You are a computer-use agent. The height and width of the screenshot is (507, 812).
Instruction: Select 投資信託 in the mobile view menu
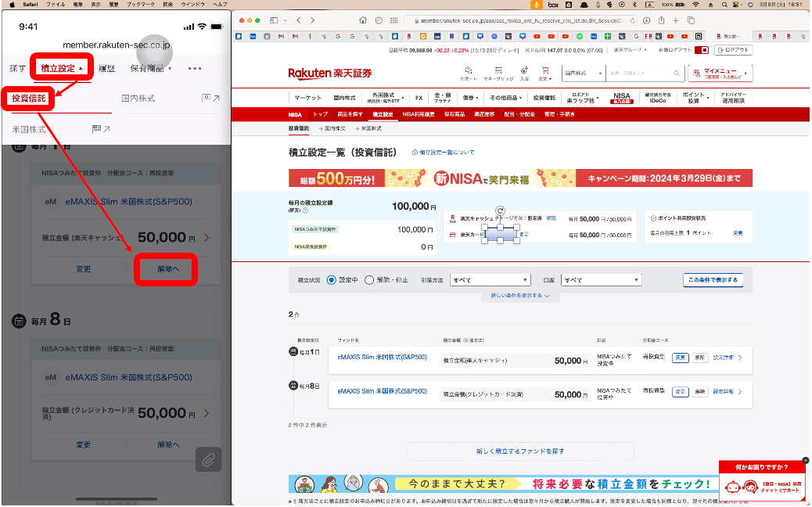[29, 99]
